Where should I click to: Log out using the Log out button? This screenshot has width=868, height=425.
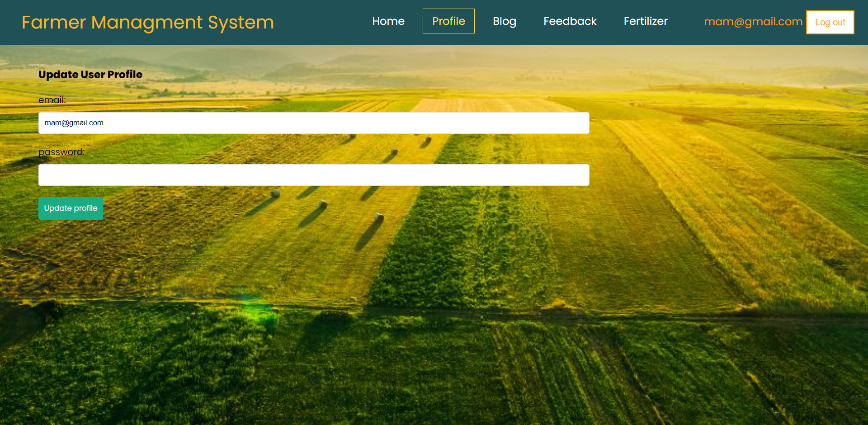coord(830,22)
